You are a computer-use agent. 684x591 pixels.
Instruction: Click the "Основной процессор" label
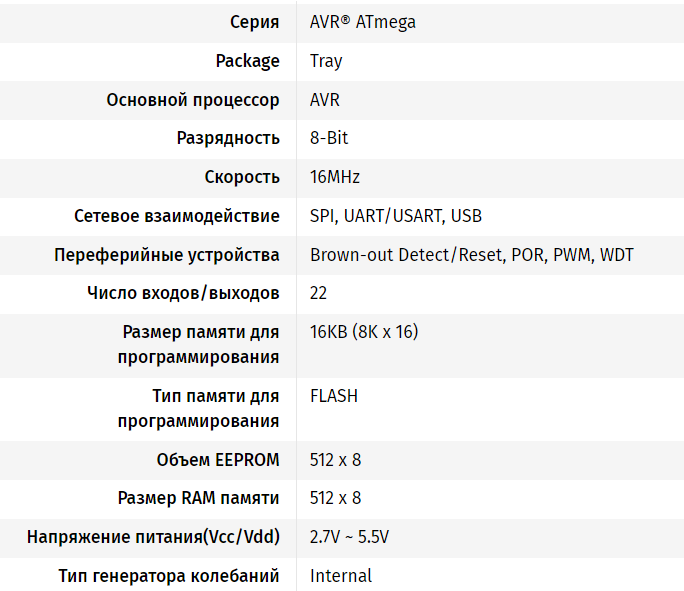[x=193, y=100]
